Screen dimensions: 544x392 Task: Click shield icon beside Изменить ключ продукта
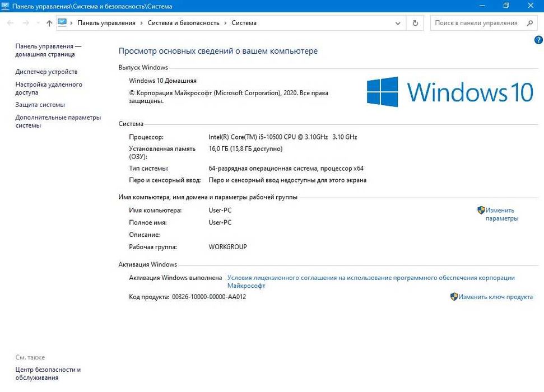tap(454, 297)
